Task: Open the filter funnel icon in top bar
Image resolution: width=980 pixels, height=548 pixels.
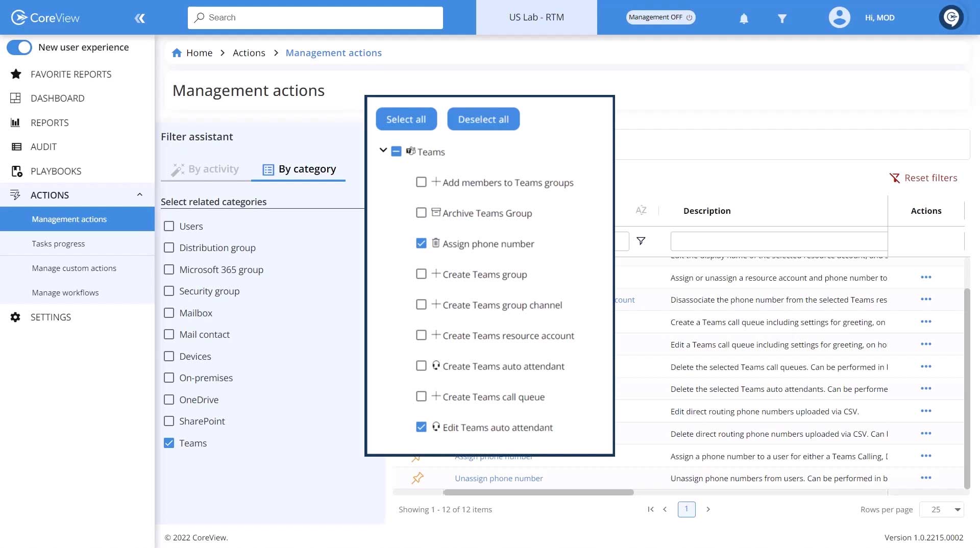Action: [x=782, y=17]
